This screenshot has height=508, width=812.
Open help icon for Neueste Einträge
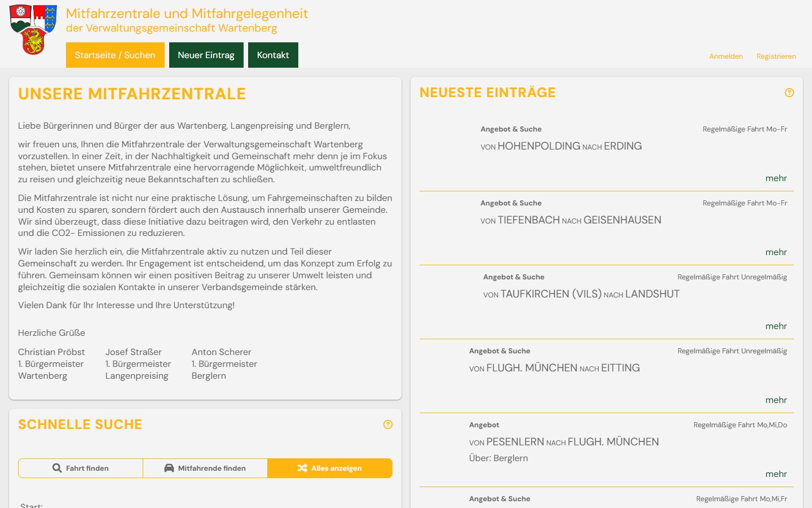789,93
